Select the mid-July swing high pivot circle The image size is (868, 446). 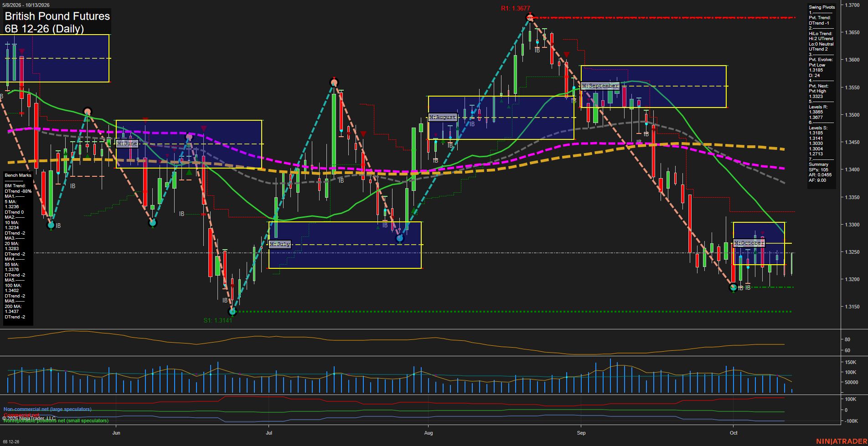(x=334, y=82)
